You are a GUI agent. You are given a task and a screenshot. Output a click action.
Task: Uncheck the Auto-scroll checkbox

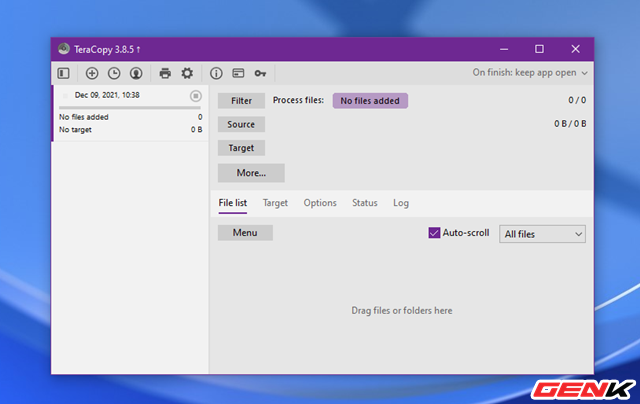[434, 233]
